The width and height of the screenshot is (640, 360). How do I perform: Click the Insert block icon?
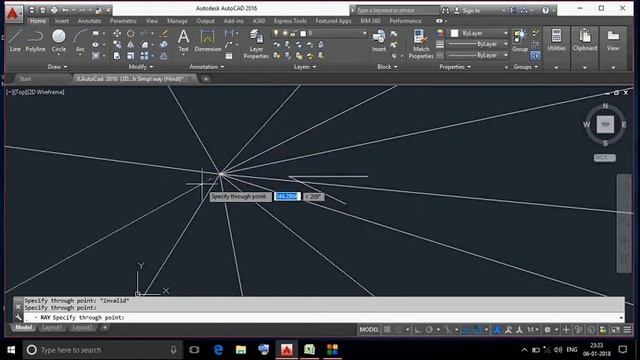pyautogui.click(x=379, y=40)
